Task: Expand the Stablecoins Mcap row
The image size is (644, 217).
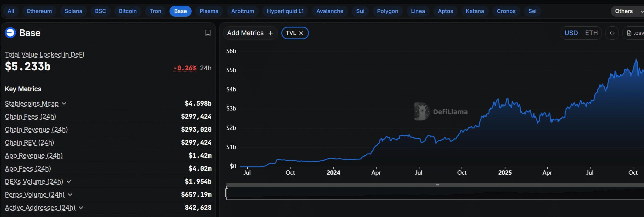Action: tap(64, 104)
